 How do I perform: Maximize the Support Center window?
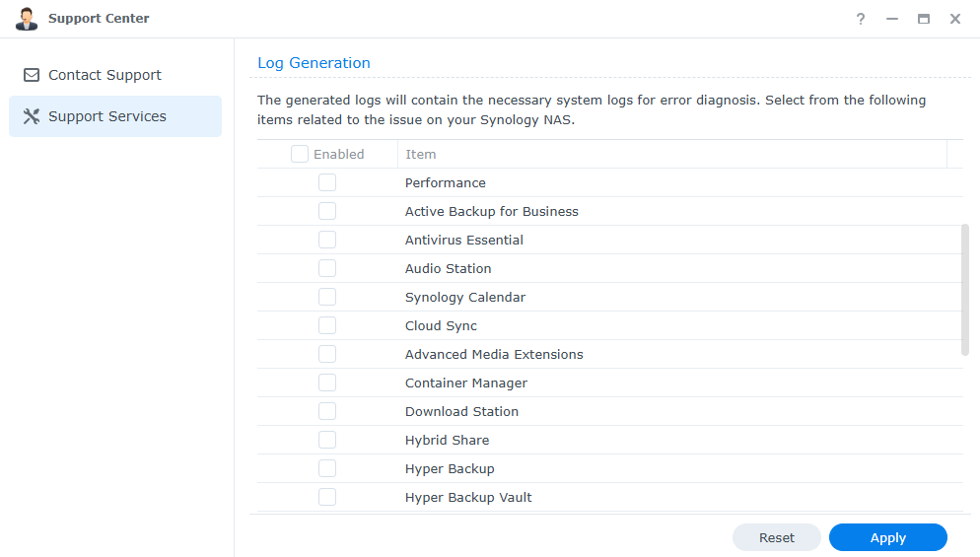coord(924,19)
